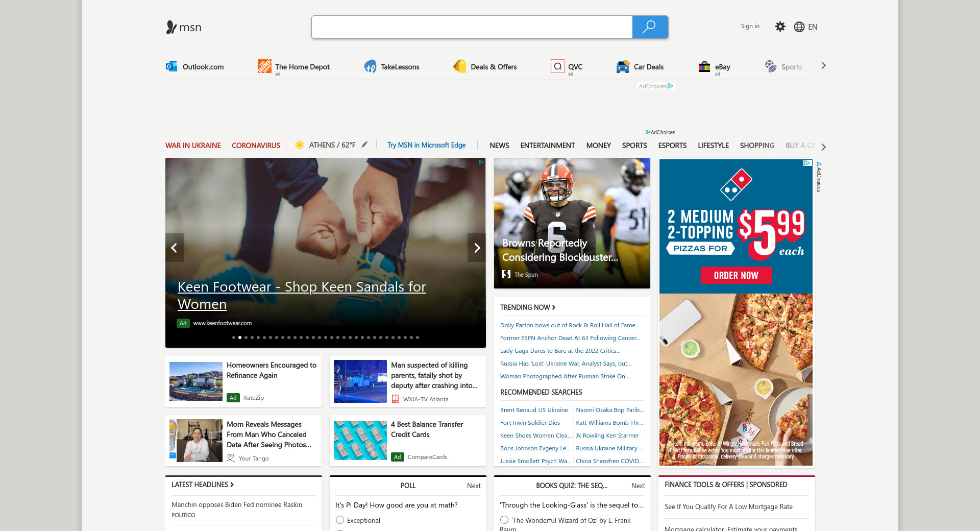Select the Exceptional poll option
The image size is (980, 531).
340,520
